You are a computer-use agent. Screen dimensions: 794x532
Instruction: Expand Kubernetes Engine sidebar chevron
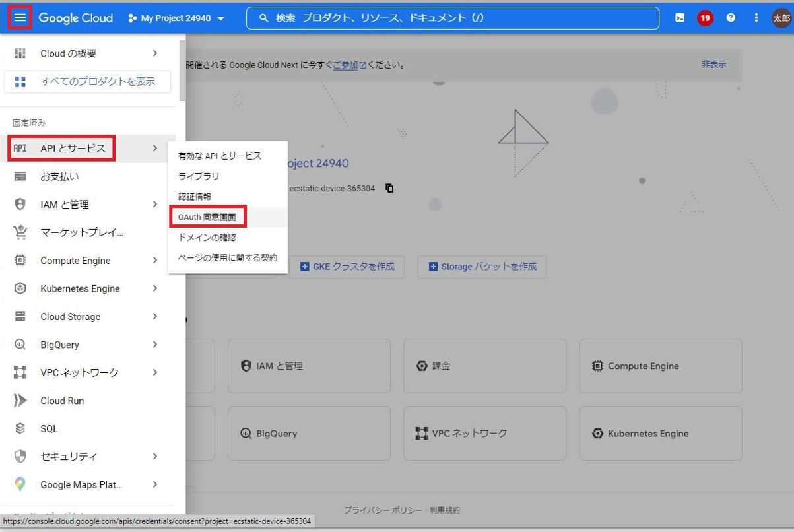[155, 288]
